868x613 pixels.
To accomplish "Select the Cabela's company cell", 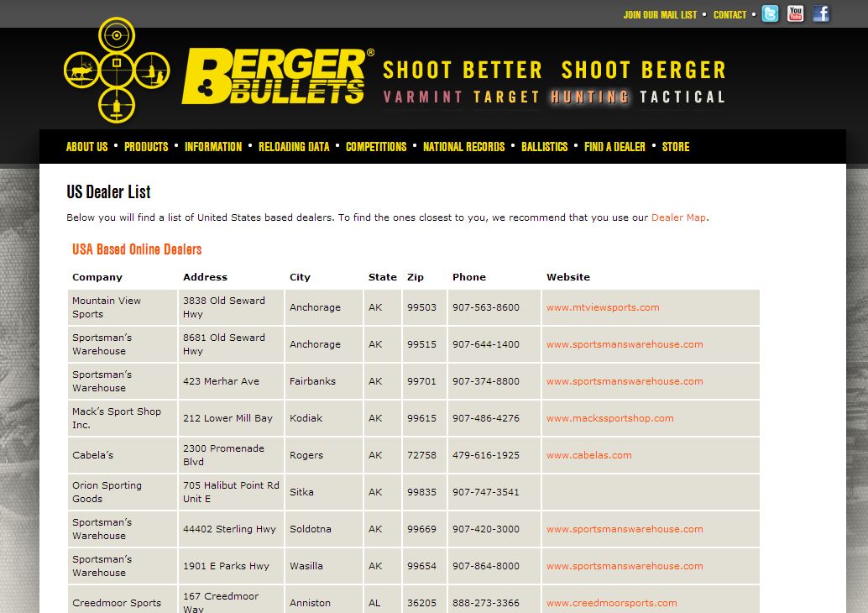I will [123, 455].
